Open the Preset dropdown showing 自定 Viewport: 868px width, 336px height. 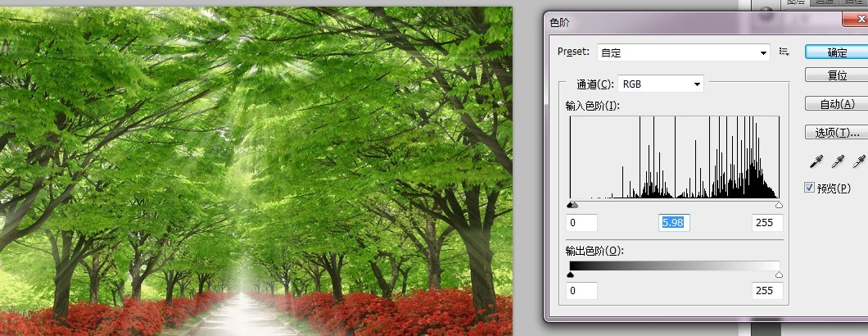pyautogui.click(x=683, y=52)
